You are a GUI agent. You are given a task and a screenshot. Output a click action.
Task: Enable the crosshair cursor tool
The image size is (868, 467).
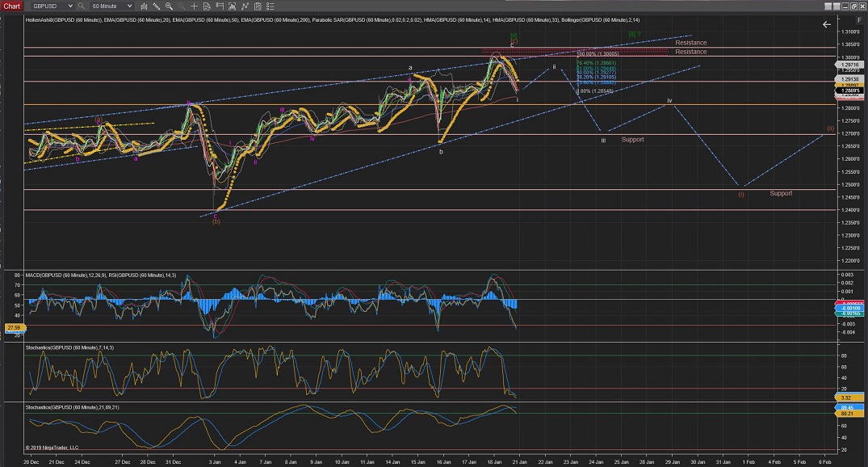[194, 6]
